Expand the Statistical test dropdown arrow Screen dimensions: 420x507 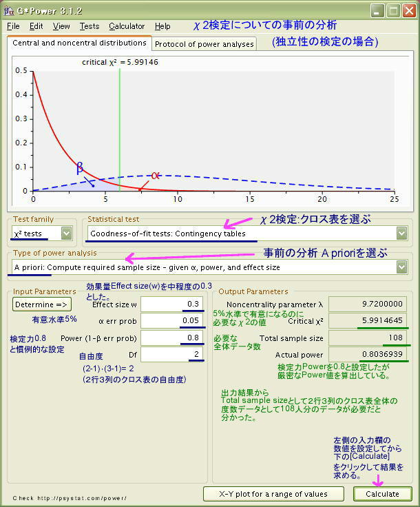click(401, 233)
